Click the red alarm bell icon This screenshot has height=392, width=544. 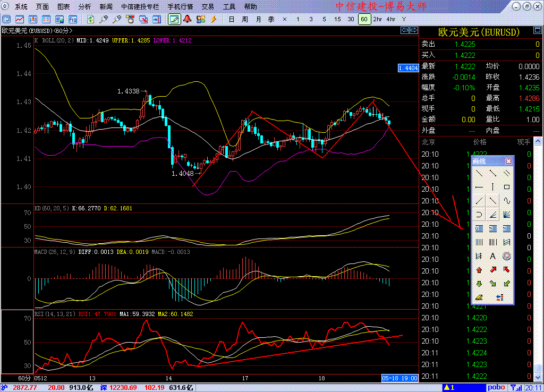pos(188,20)
